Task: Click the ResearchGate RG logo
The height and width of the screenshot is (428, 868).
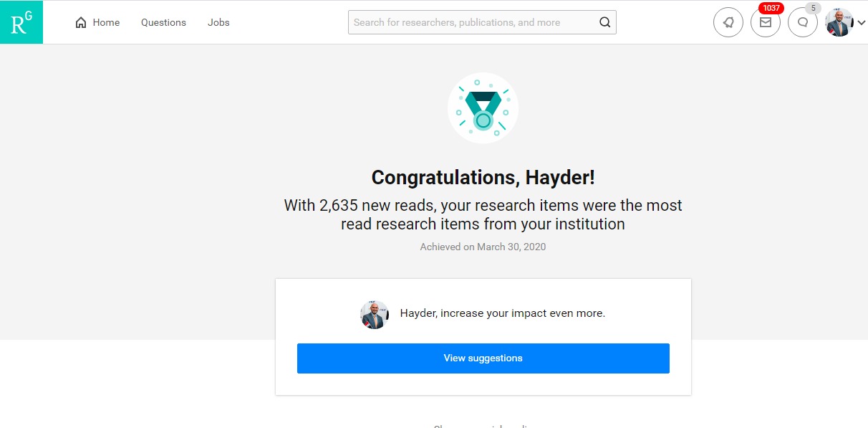Action: click(21, 22)
